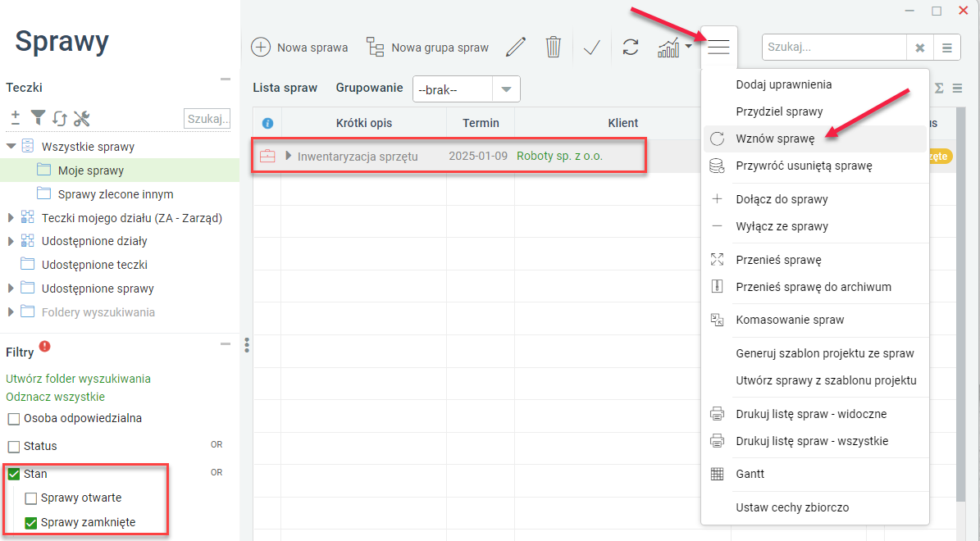Click the red Filtry warning icon

[x=45, y=347]
